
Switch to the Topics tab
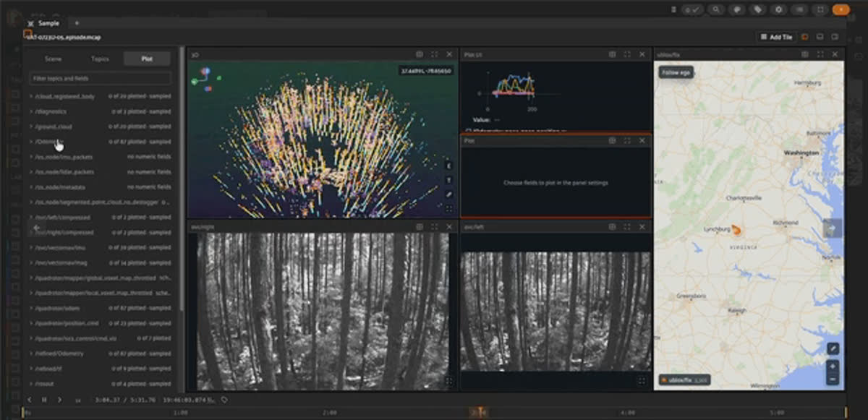click(x=100, y=59)
